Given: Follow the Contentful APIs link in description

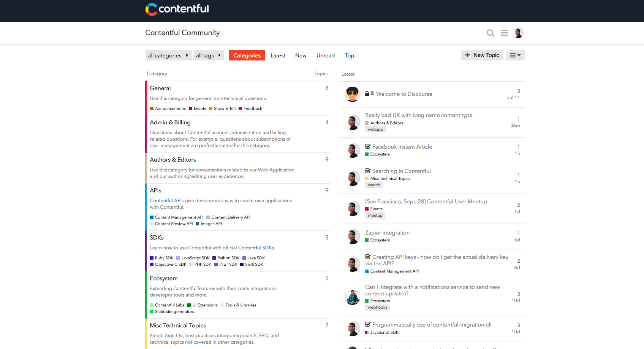Looking at the screenshot, I should pos(167,201).
